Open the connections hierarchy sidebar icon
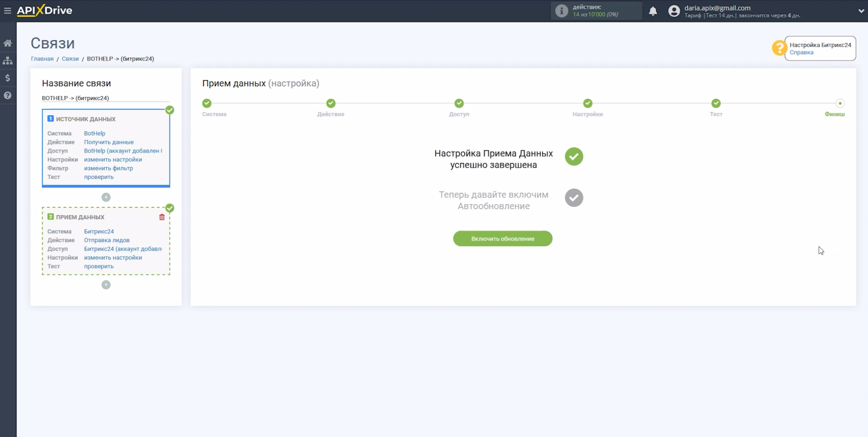Image resolution: width=868 pixels, height=437 pixels. tap(8, 61)
